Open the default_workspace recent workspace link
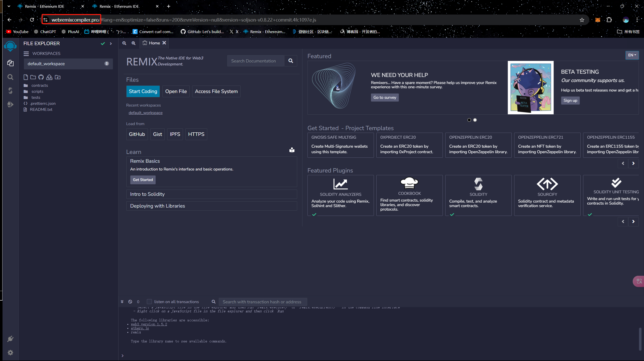 (145, 113)
